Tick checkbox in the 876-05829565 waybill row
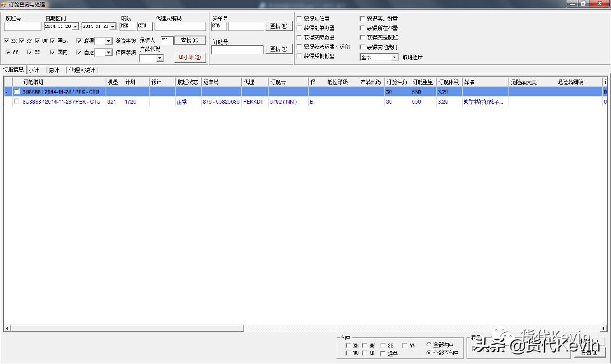Image resolution: width=611 pixels, height=364 pixels. tap(17, 102)
